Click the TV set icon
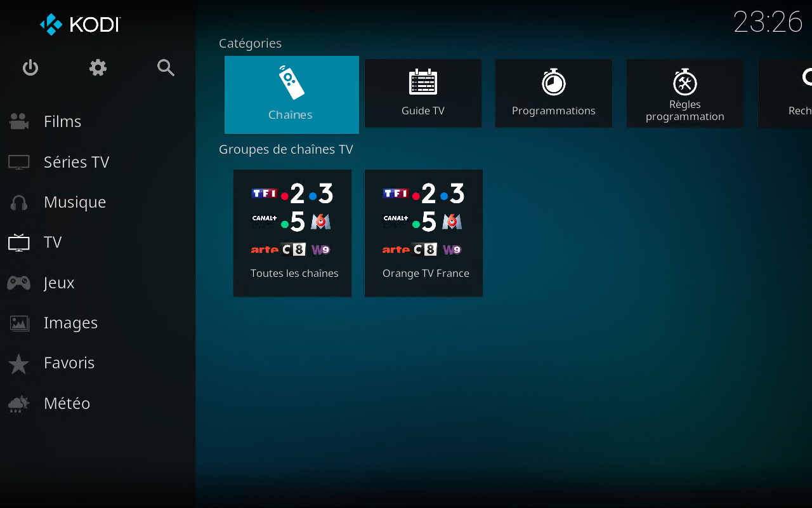The width and height of the screenshot is (812, 508). tap(19, 242)
